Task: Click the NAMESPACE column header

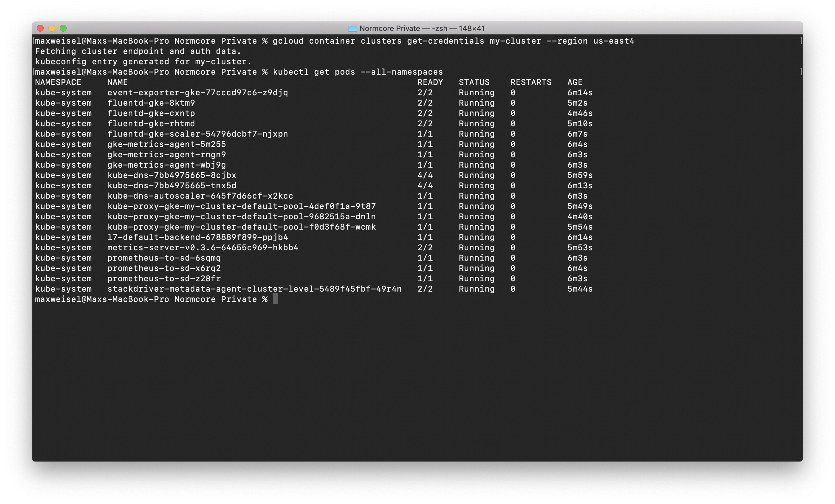Action: (58, 82)
